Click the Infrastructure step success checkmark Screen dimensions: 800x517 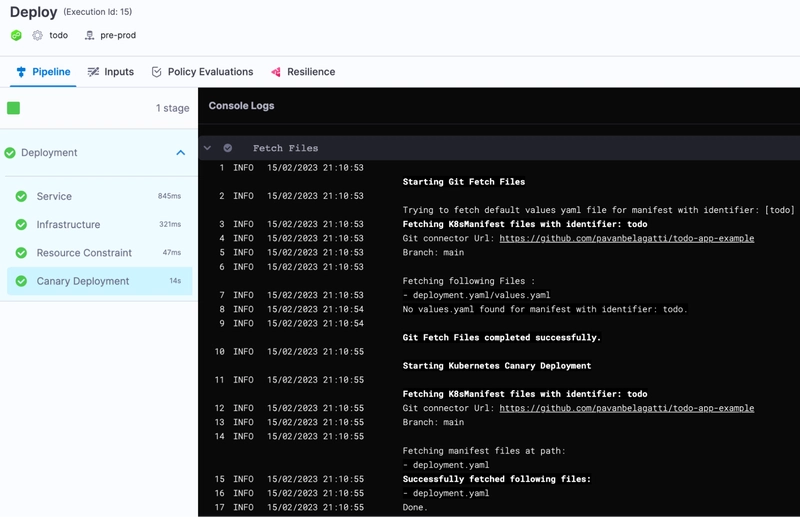(x=21, y=225)
